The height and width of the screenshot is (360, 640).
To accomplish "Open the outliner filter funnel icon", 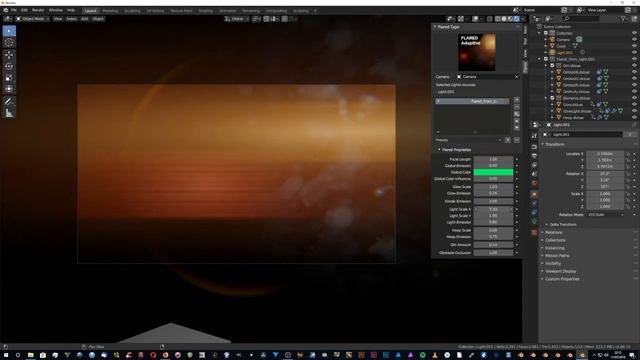I will pyautogui.click(x=624, y=18).
